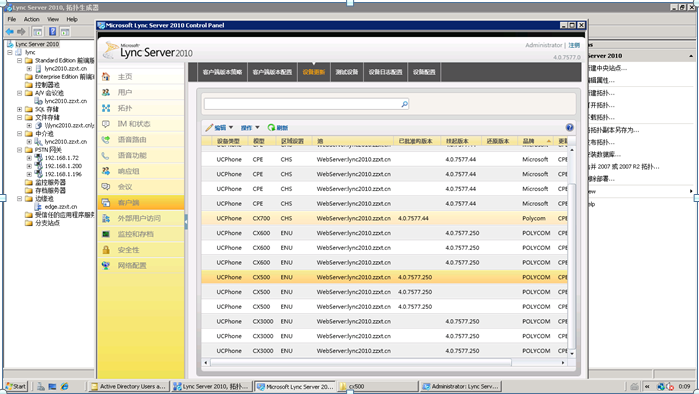This screenshot has height=394, width=699.
Task: Switch to Administrator: Lync Server taskbar button
Action: point(461,386)
